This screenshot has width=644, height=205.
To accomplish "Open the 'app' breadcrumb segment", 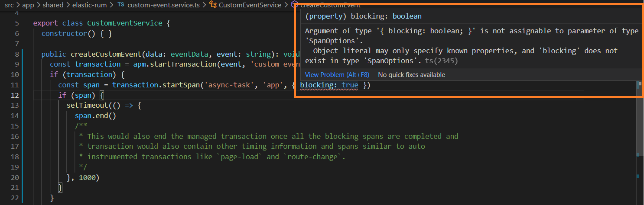I will pyautogui.click(x=28, y=5).
